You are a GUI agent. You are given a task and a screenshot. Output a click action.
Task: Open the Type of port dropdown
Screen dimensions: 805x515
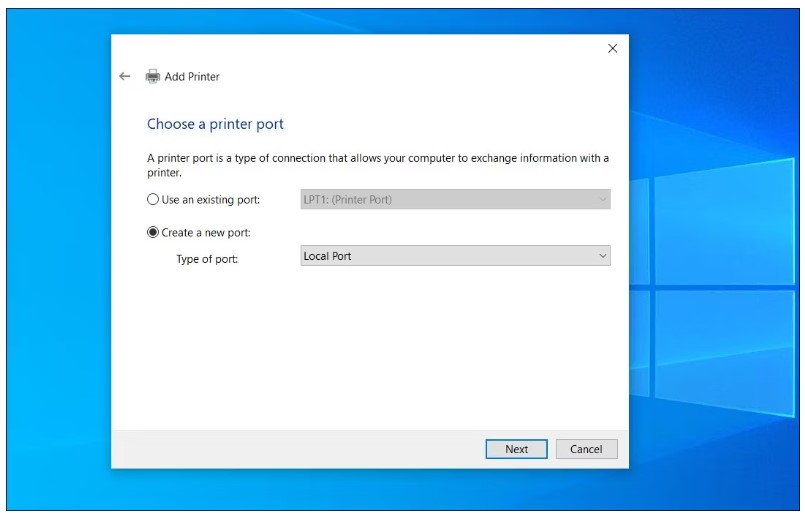[455, 256]
